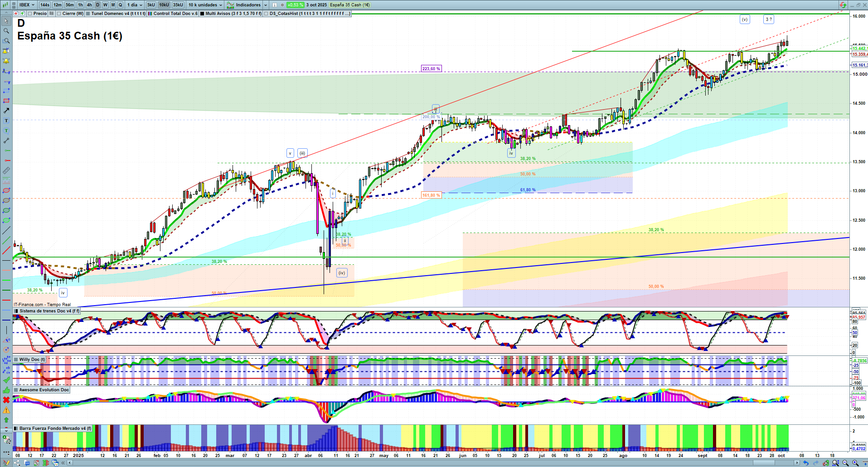Switch to the 56m timeframe
This screenshot has width=868, height=467.
(x=70, y=5)
